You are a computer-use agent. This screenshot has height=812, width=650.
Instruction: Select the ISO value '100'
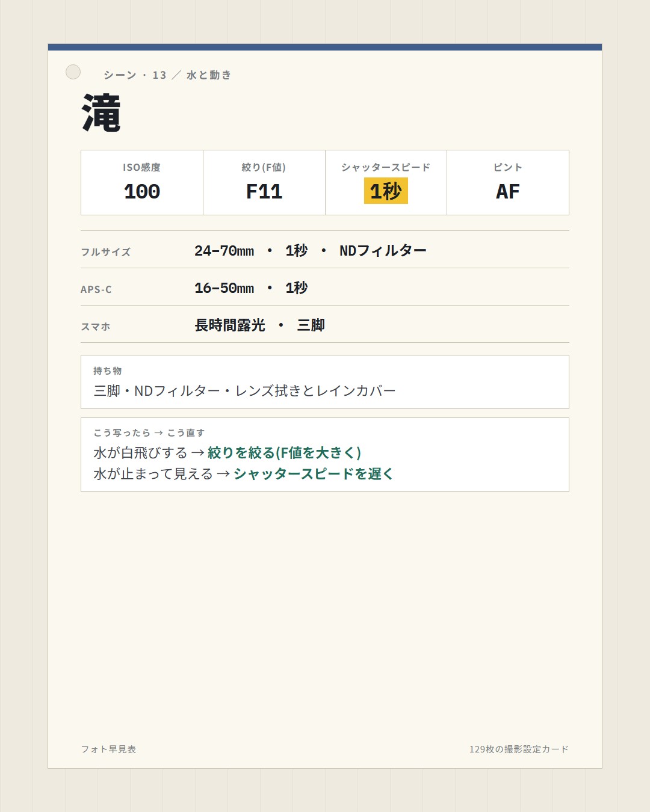click(142, 191)
